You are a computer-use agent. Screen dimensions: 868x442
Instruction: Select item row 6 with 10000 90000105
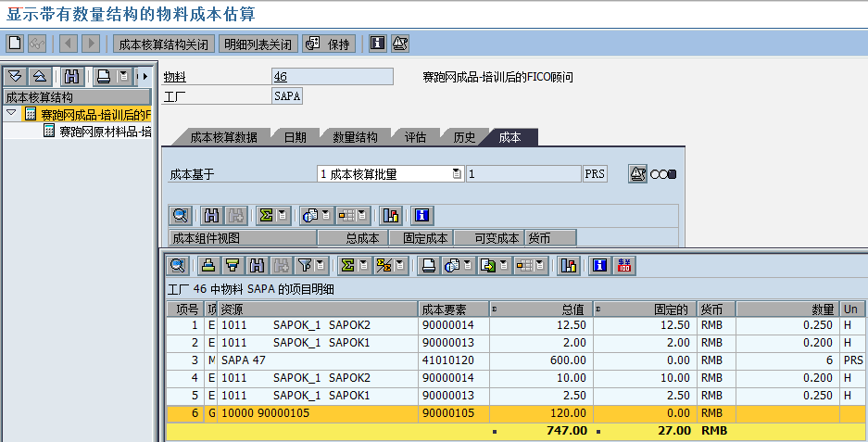click(515, 413)
